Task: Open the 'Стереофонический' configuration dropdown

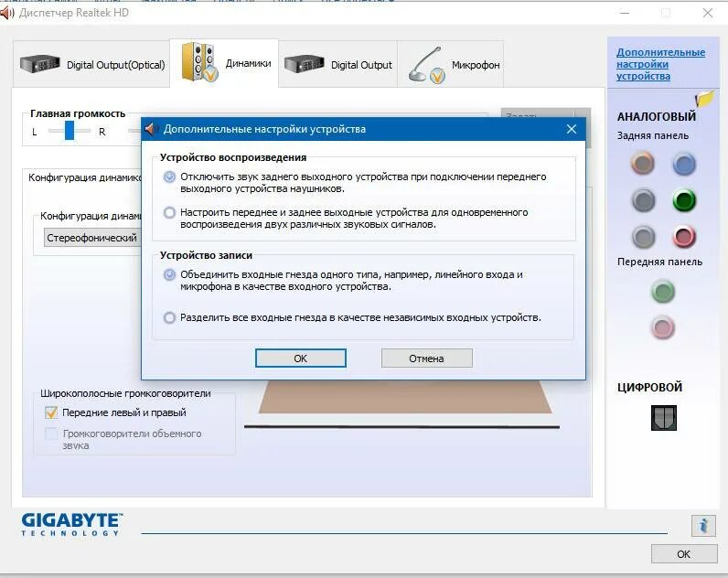Action: (x=92, y=238)
